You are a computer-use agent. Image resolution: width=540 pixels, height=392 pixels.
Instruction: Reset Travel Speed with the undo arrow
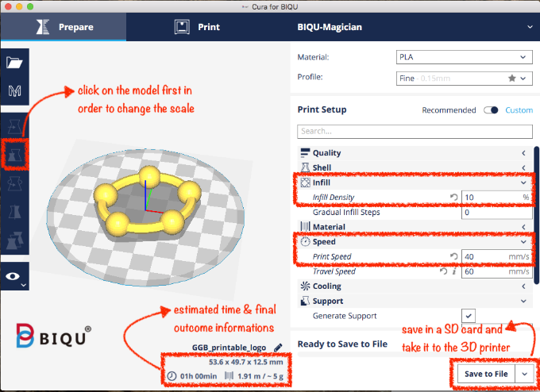(x=444, y=271)
